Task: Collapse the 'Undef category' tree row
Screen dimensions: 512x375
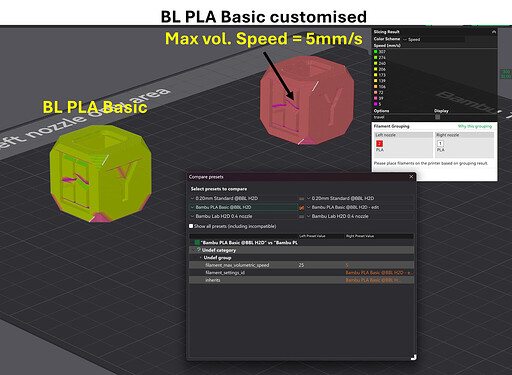Action: coord(194,250)
